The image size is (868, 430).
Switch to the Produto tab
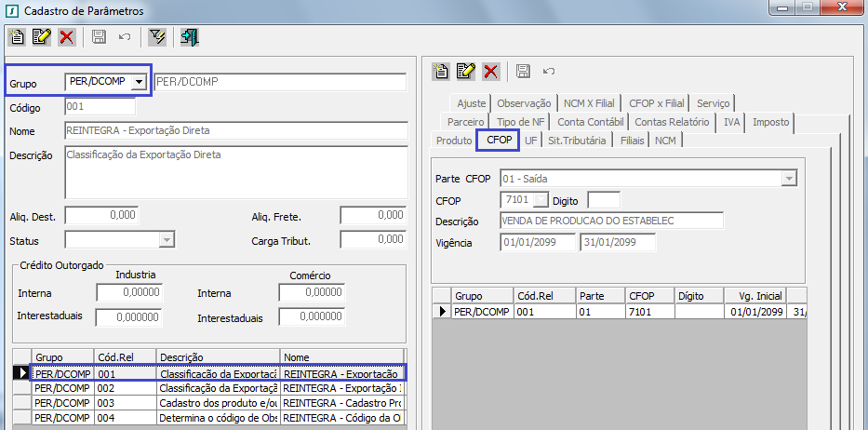pyautogui.click(x=454, y=141)
